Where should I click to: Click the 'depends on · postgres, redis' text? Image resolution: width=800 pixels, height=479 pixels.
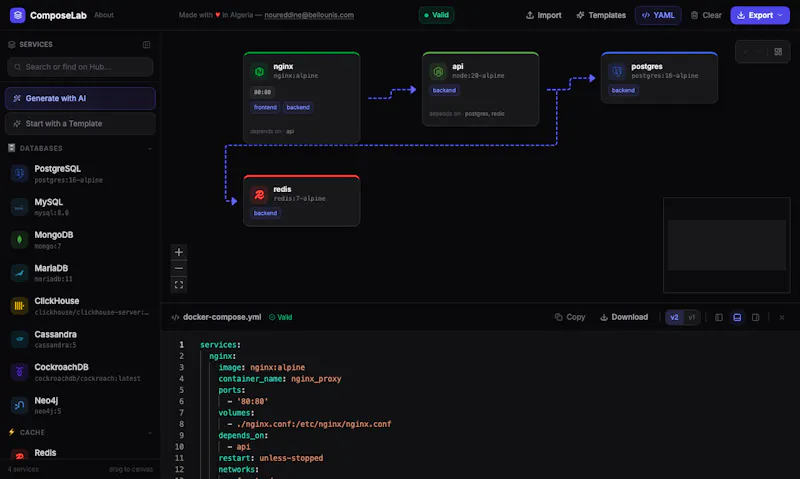(x=467, y=114)
